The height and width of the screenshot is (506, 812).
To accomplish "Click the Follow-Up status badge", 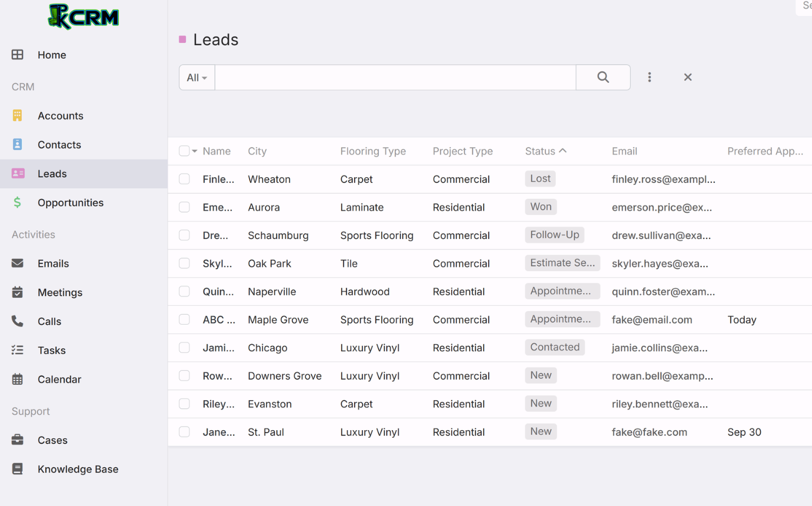I will (554, 235).
